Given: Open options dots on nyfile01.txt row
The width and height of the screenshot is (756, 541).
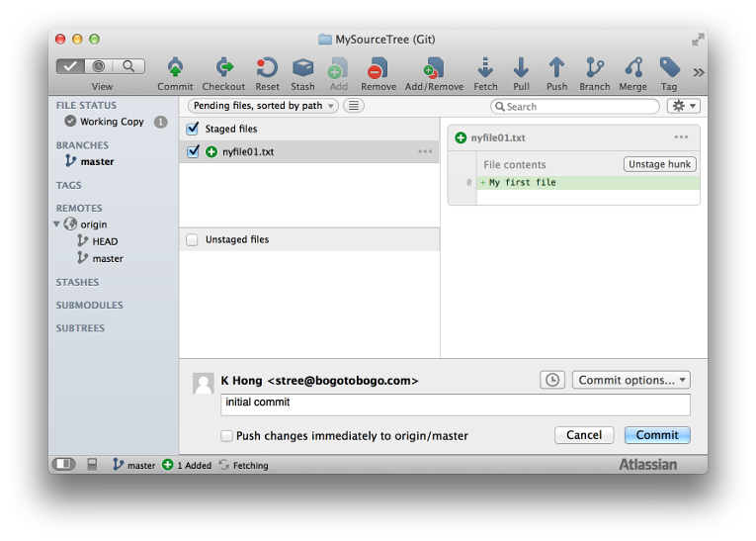Looking at the screenshot, I should [x=425, y=151].
